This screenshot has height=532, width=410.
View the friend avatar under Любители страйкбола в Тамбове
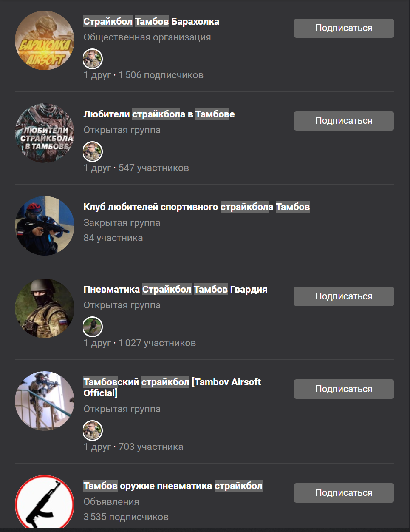click(93, 151)
